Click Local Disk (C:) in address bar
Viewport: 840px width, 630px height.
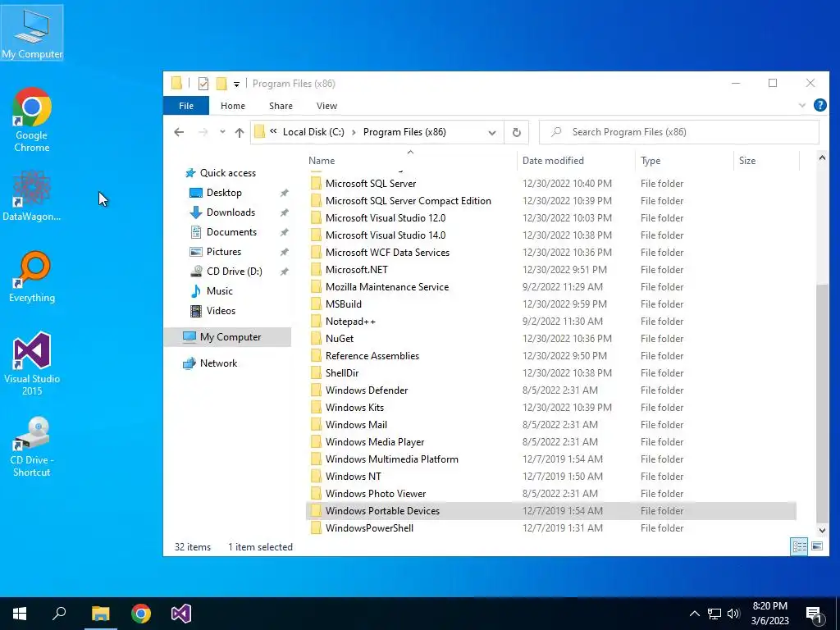coord(313,132)
